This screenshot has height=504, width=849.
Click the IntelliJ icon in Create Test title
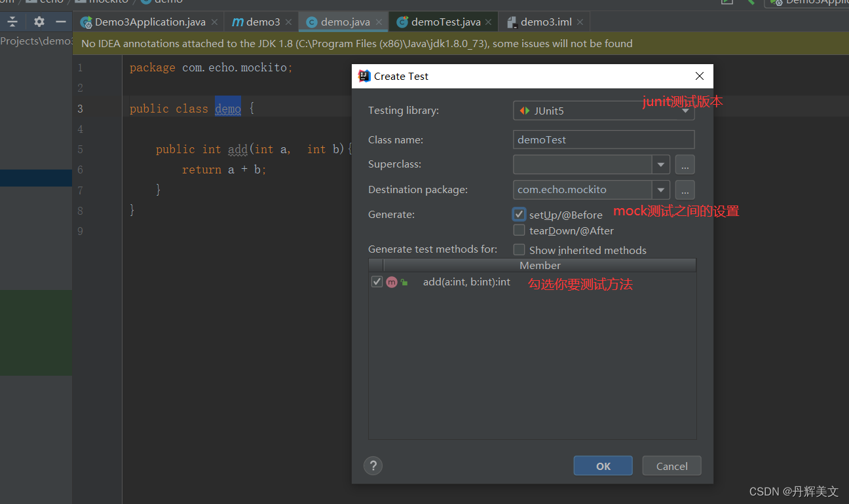(x=364, y=76)
